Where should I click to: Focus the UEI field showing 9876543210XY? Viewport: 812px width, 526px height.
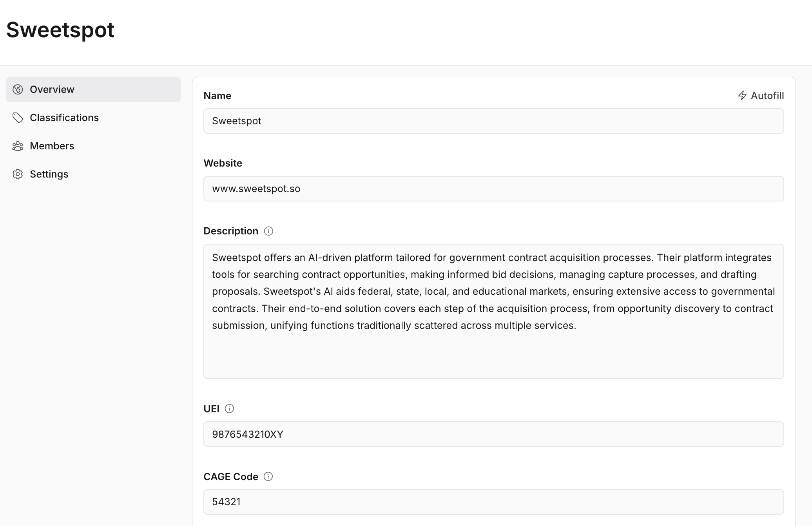[x=493, y=434]
